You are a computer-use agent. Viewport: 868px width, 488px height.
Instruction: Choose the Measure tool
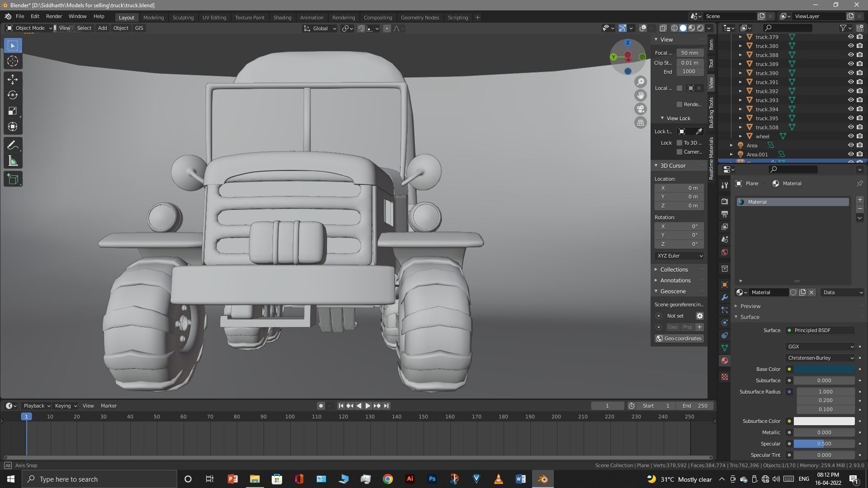(13, 161)
